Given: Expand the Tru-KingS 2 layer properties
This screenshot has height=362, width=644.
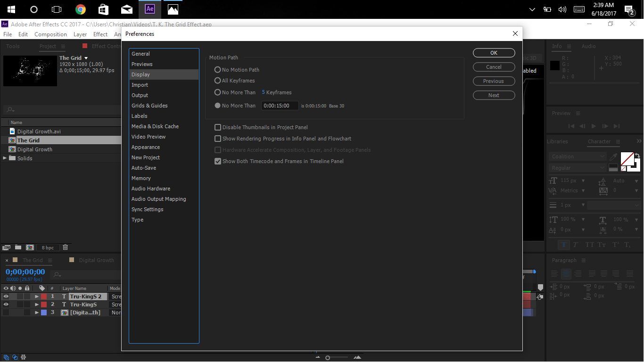Looking at the screenshot, I should click(37, 296).
